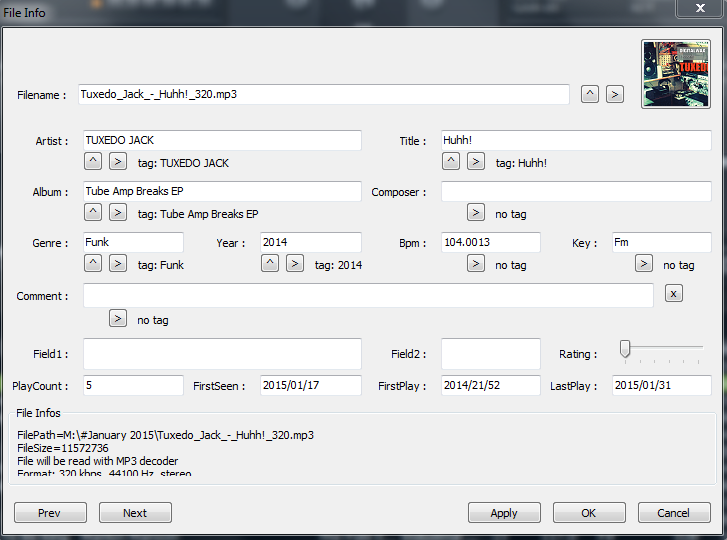Click into the empty Field1 box
Viewport: 727px width, 540px height.
coord(222,354)
